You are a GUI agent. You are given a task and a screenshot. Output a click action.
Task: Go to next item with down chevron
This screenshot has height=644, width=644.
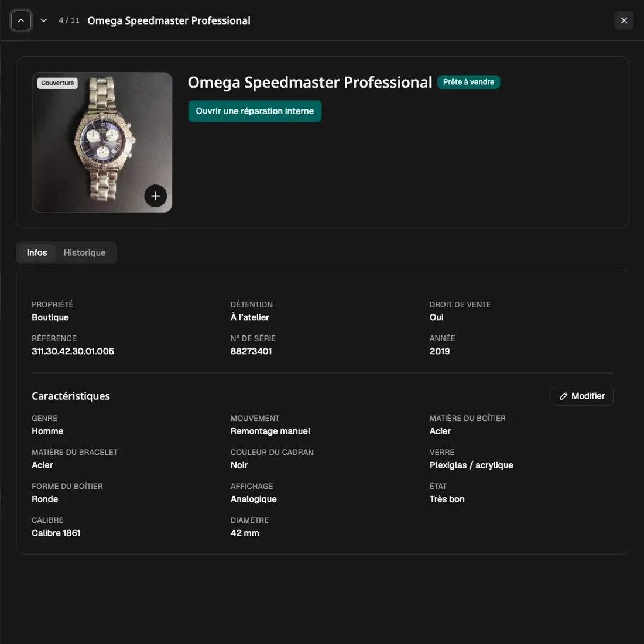tap(43, 20)
